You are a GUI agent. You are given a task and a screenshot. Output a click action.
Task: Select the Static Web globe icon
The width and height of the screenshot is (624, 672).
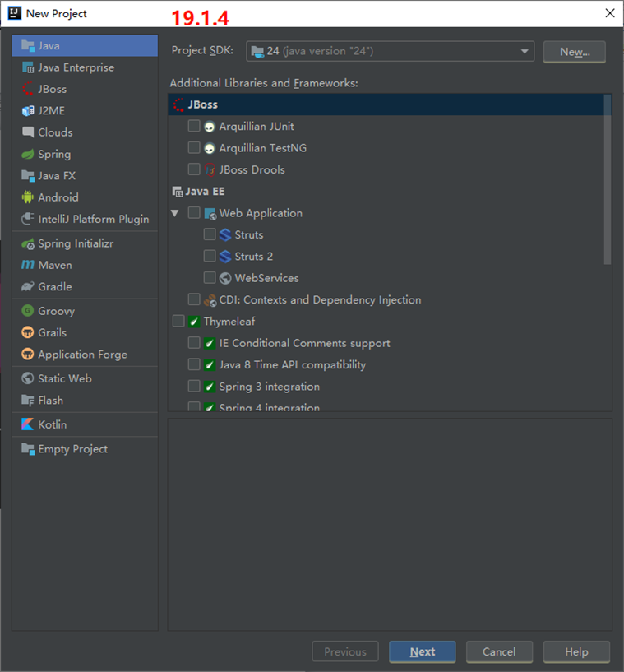click(x=28, y=378)
